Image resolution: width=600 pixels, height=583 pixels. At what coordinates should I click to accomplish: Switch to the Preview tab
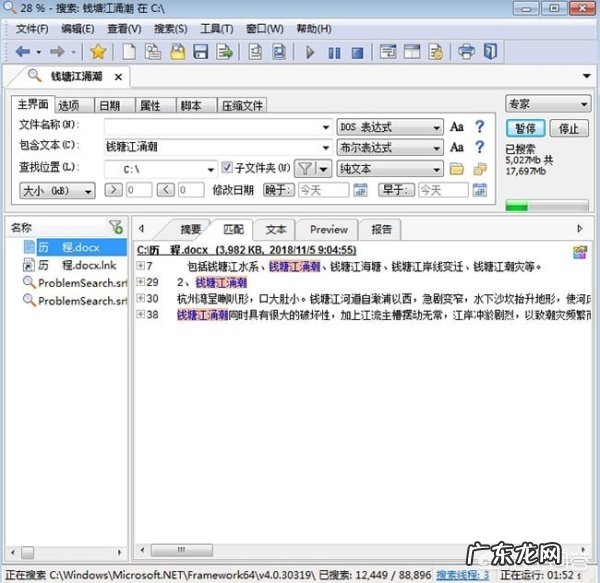329,229
